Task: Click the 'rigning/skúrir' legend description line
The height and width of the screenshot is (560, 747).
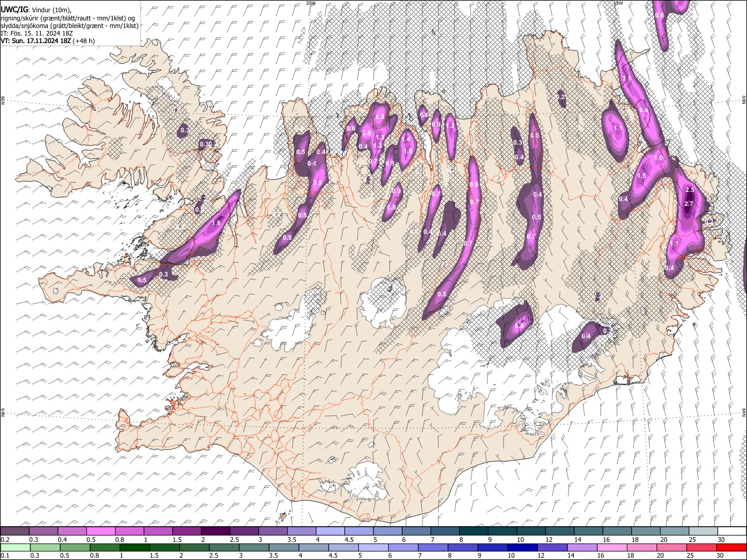Action: (68, 18)
